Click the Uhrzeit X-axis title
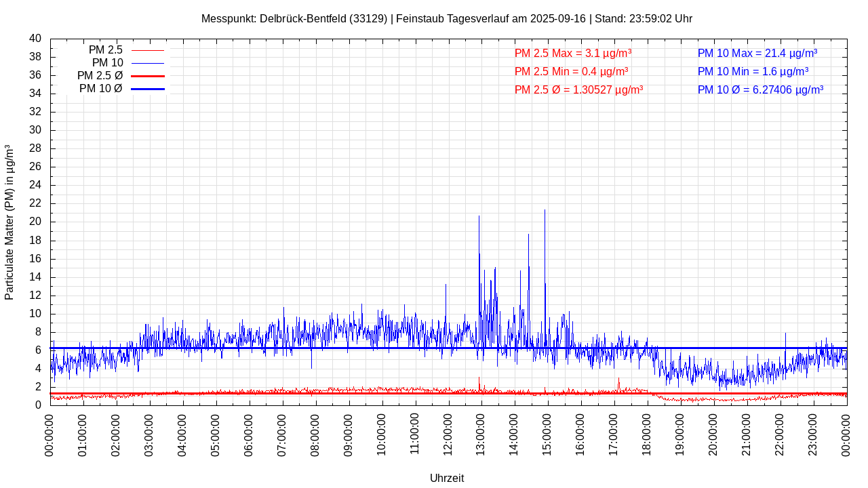The image size is (868, 488). coord(447,479)
